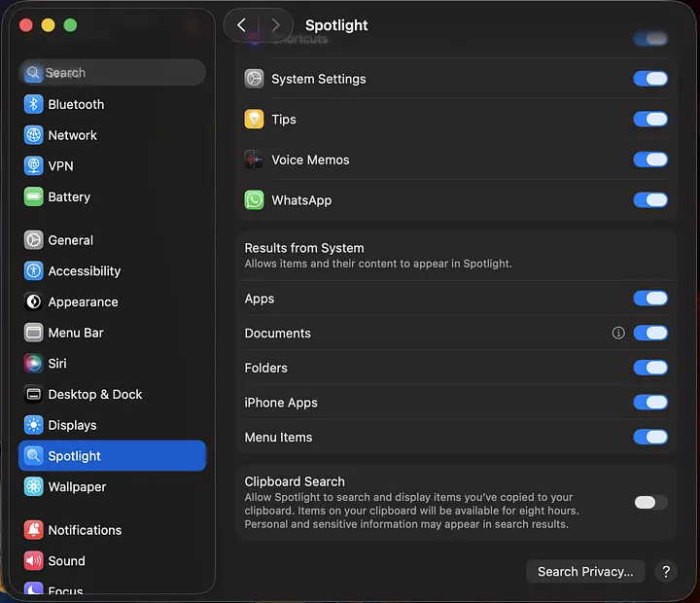The width and height of the screenshot is (700, 603).
Task: Click the System Settings app icon in the list
Action: [x=254, y=79]
